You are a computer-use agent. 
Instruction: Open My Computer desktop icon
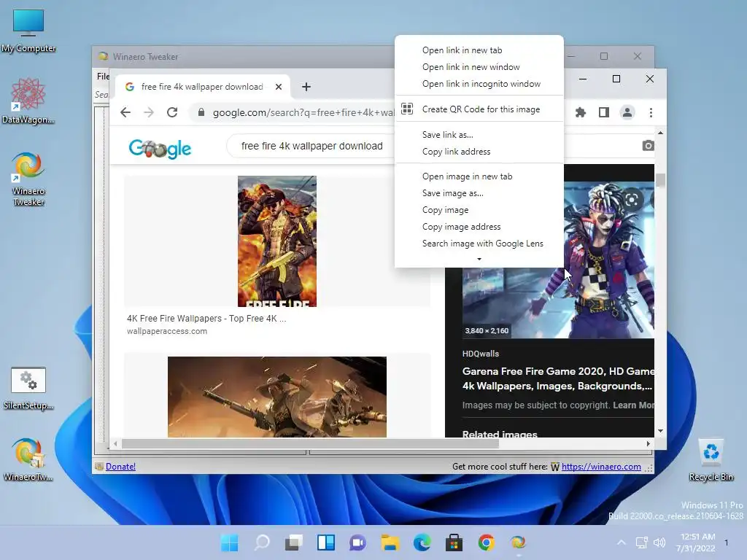tap(28, 31)
